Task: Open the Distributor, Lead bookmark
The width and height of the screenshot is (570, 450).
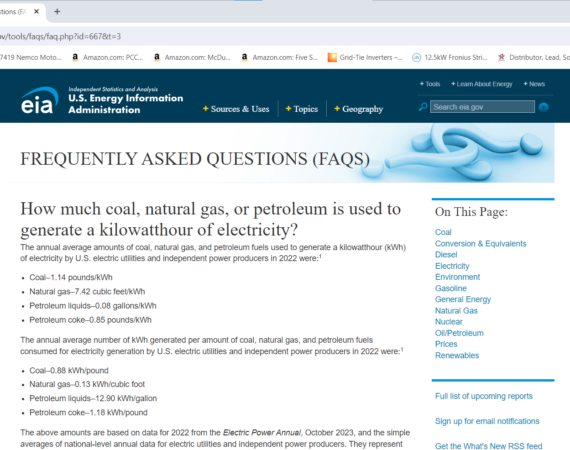Action: pyautogui.click(x=534, y=57)
